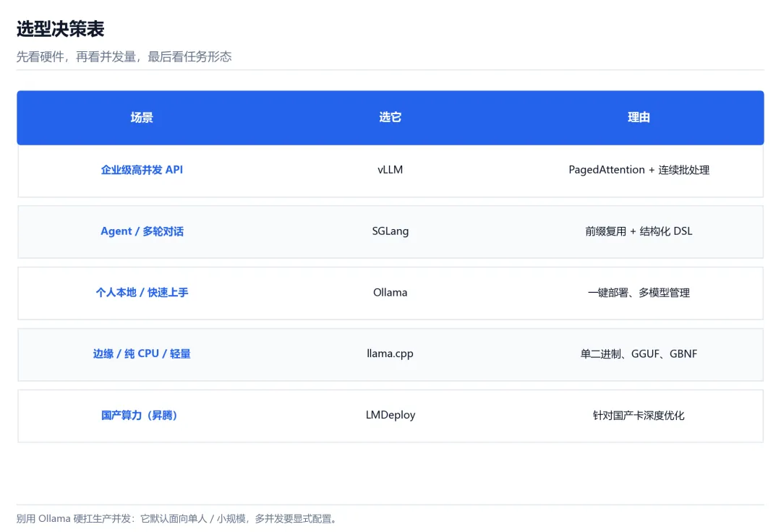This screenshot has height=532, width=781.
Task: Open the 国产算力（昇腾）link
Action: (x=140, y=415)
